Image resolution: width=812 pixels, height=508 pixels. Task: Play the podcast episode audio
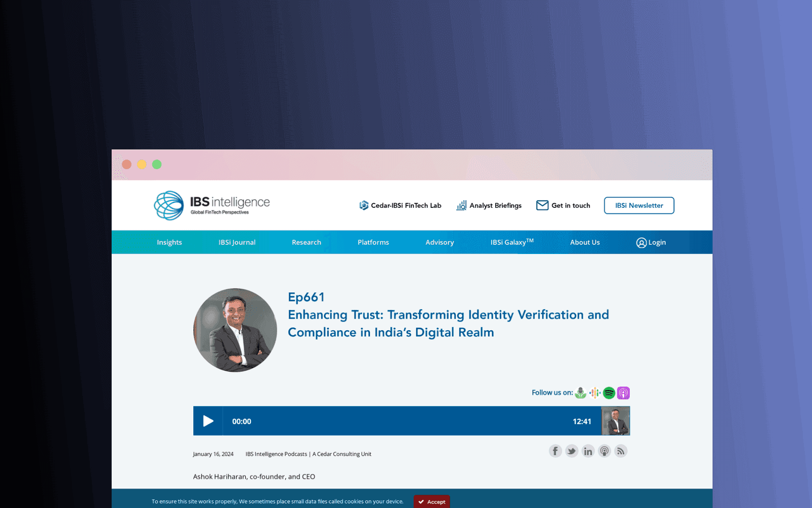[208, 421]
